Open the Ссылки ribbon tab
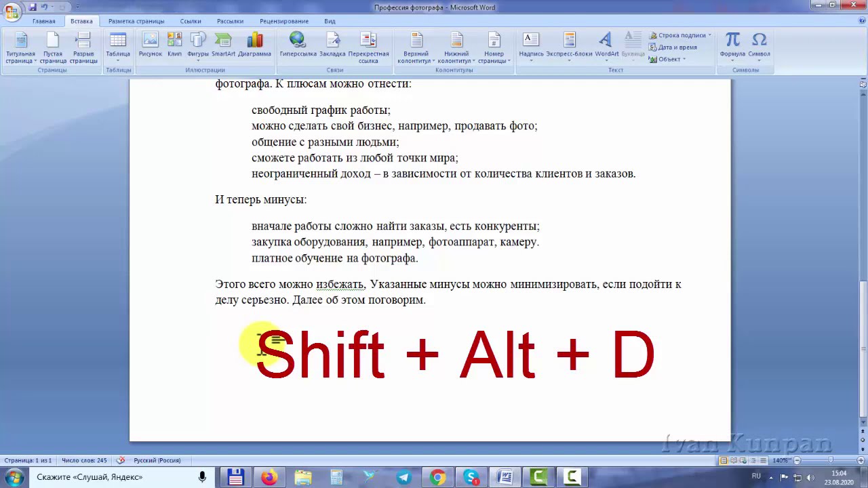868x488 pixels. 191,21
